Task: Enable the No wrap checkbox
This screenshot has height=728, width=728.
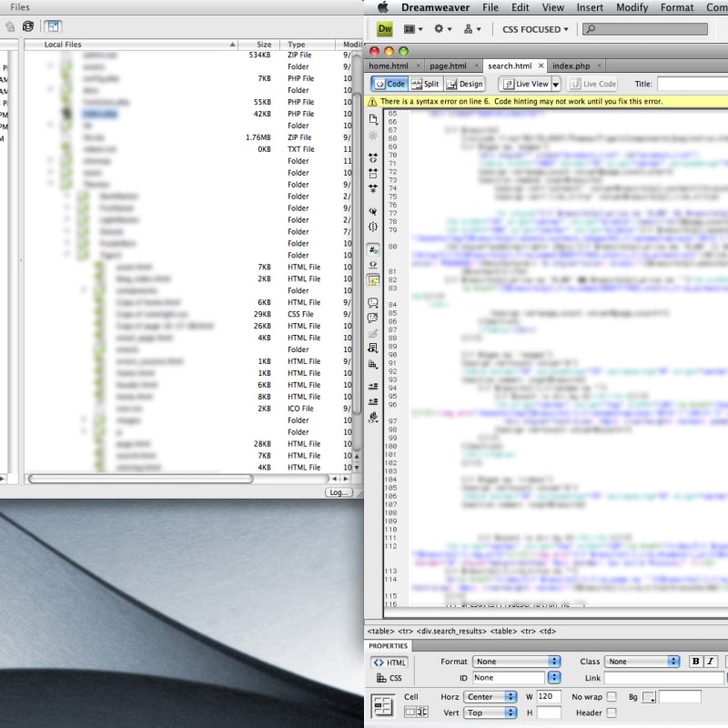Action: (x=612, y=696)
